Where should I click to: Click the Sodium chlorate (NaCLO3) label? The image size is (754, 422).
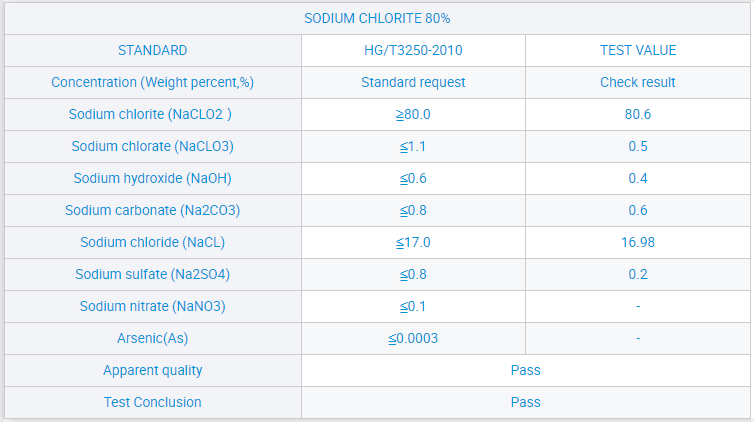tap(152, 146)
